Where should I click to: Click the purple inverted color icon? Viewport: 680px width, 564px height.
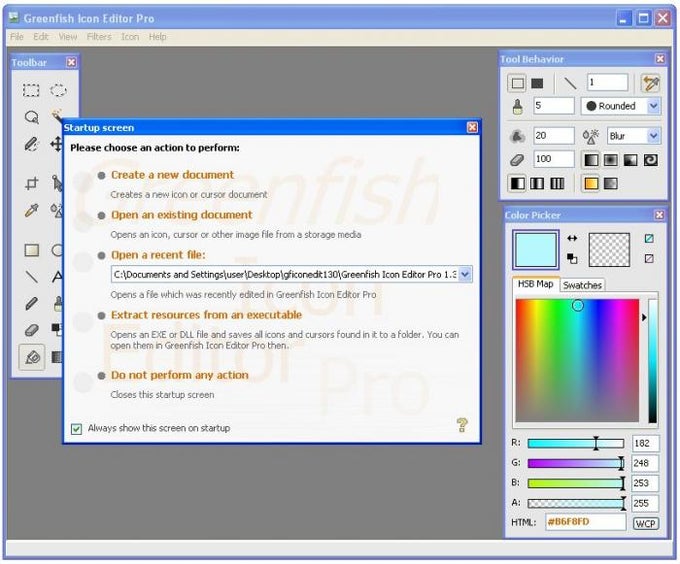(x=649, y=258)
